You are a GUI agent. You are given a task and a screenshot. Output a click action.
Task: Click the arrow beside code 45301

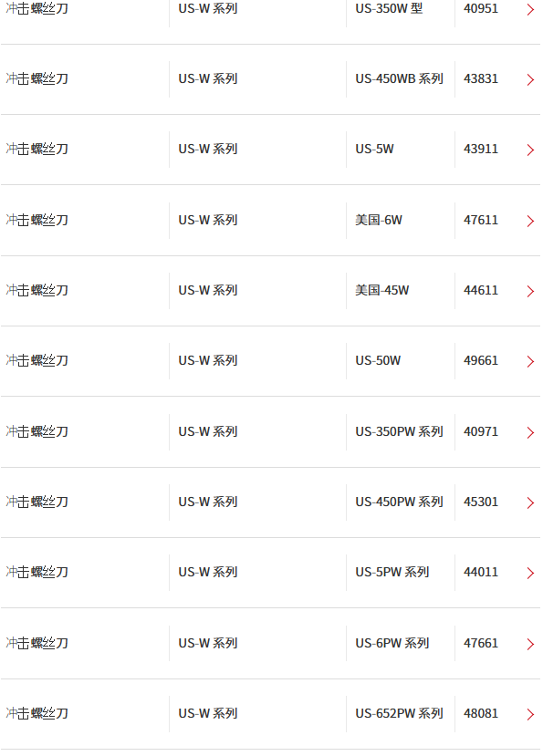coord(530,502)
